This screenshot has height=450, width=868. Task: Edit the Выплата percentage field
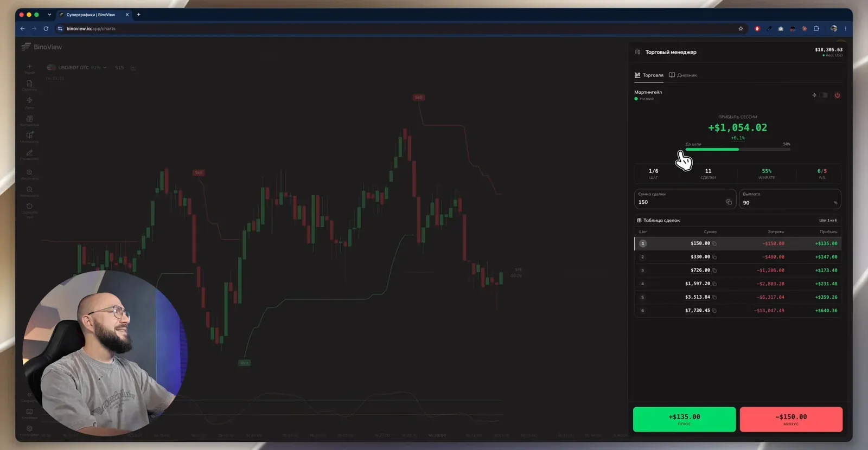tap(790, 199)
